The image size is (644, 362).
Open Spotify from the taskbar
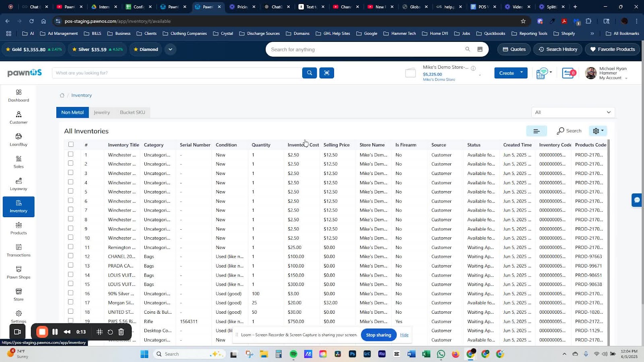coord(293,354)
